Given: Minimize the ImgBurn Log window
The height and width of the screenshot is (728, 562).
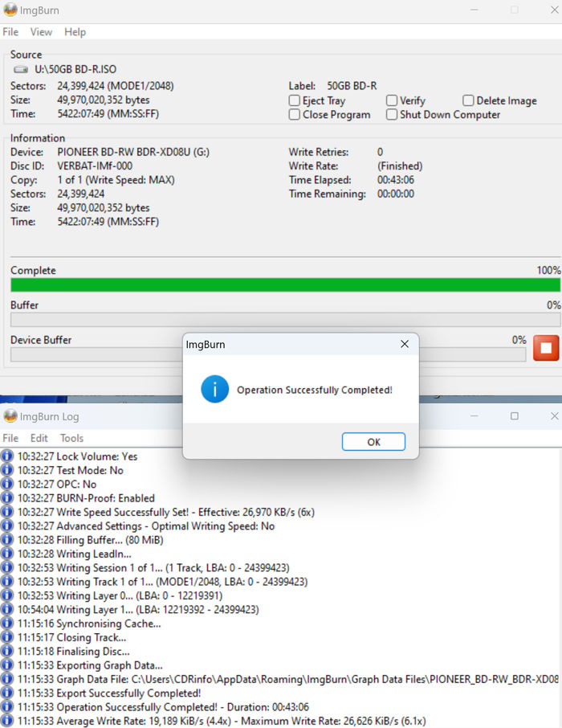Looking at the screenshot, I should [474, 416].
